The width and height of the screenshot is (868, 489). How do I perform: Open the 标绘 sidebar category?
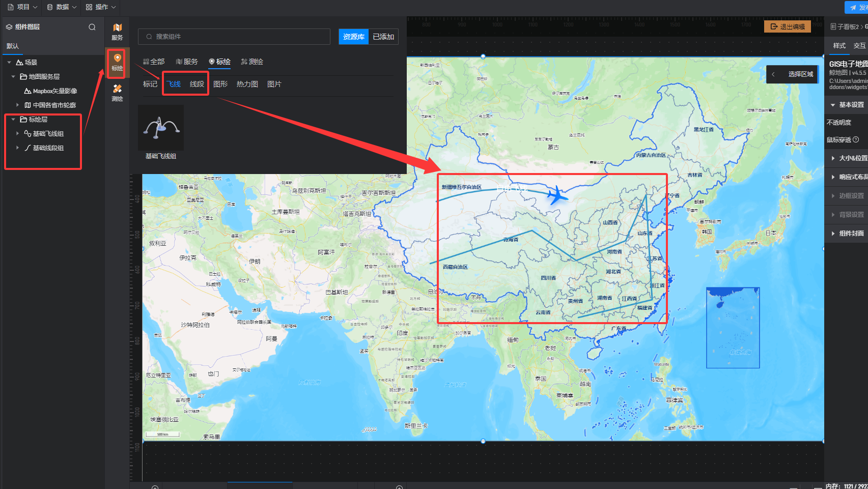pyautogui.click(x=117, y=63)
